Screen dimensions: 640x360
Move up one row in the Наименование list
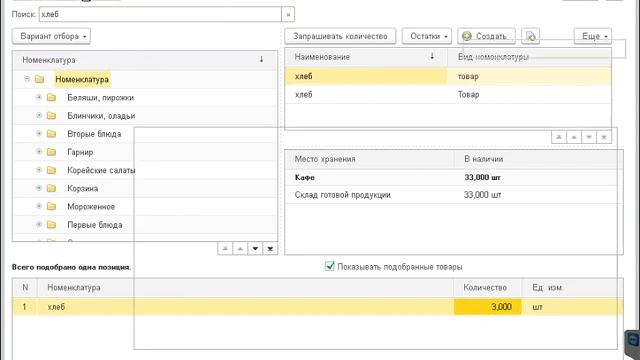574,137
